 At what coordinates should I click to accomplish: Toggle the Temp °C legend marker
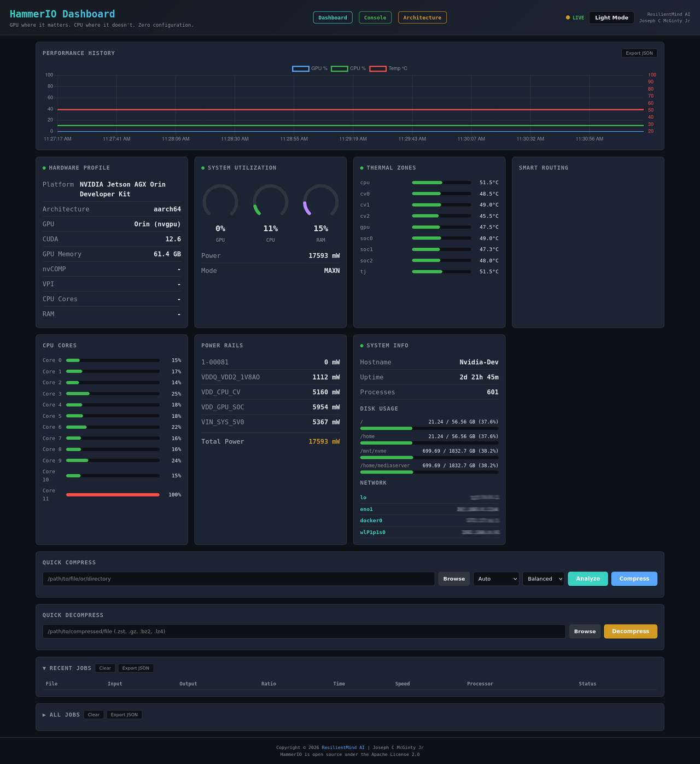(x=378, y=68)
